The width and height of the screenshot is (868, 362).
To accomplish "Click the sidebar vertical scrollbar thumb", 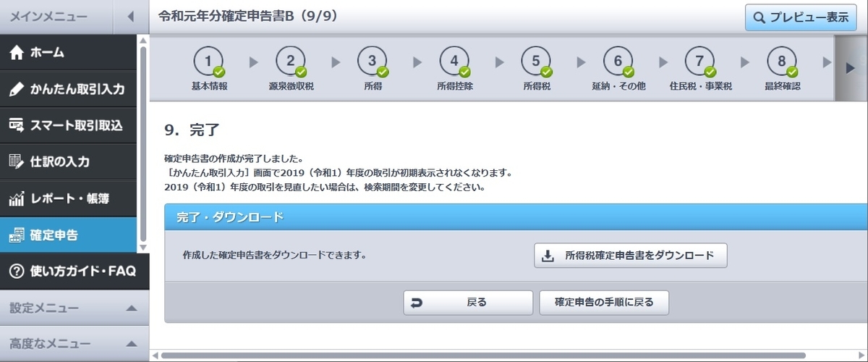I will pyautogui.click(x=143, y=143).
